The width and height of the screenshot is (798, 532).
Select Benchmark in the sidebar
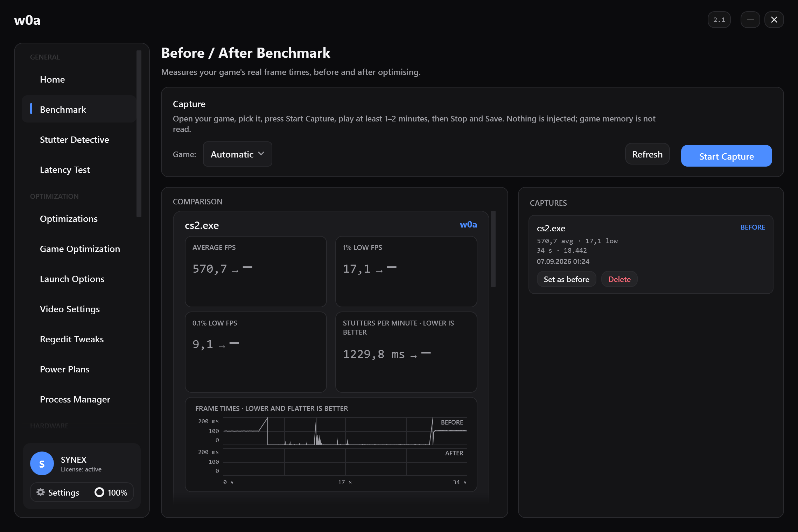79,109
